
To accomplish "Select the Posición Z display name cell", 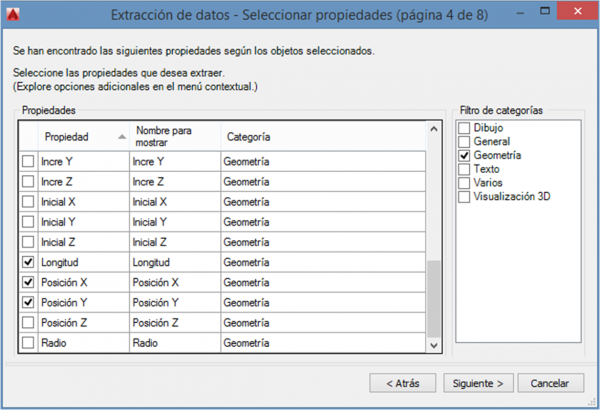I will tap(173, 322).
